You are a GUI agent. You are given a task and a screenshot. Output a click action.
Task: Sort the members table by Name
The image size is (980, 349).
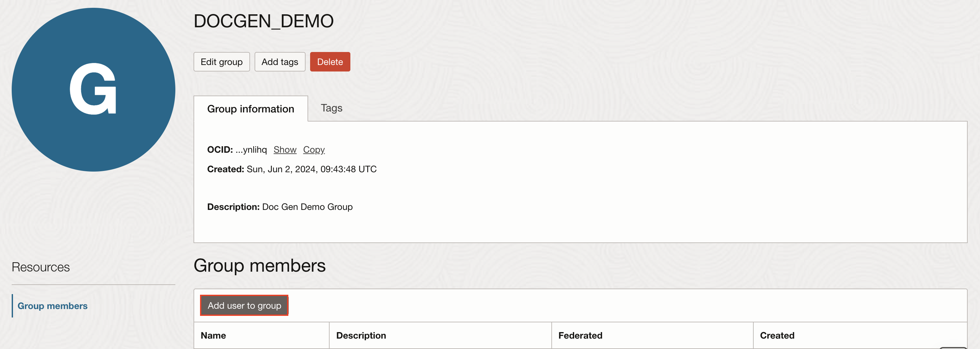(x=213, y=335)
